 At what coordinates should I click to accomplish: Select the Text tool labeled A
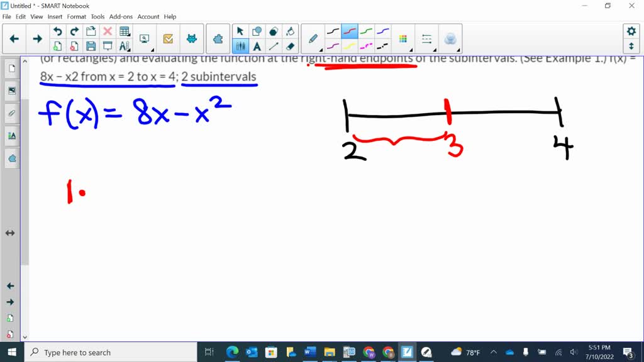click(x=257, y=46)
